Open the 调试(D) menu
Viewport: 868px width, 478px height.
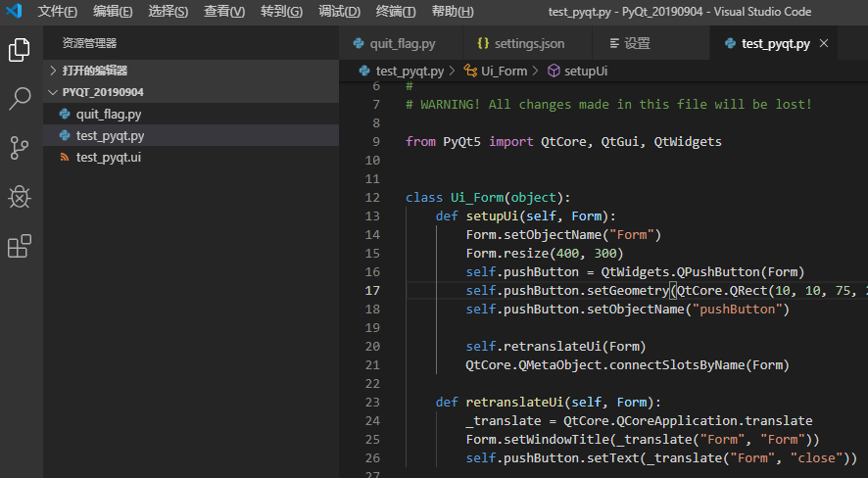339,11
